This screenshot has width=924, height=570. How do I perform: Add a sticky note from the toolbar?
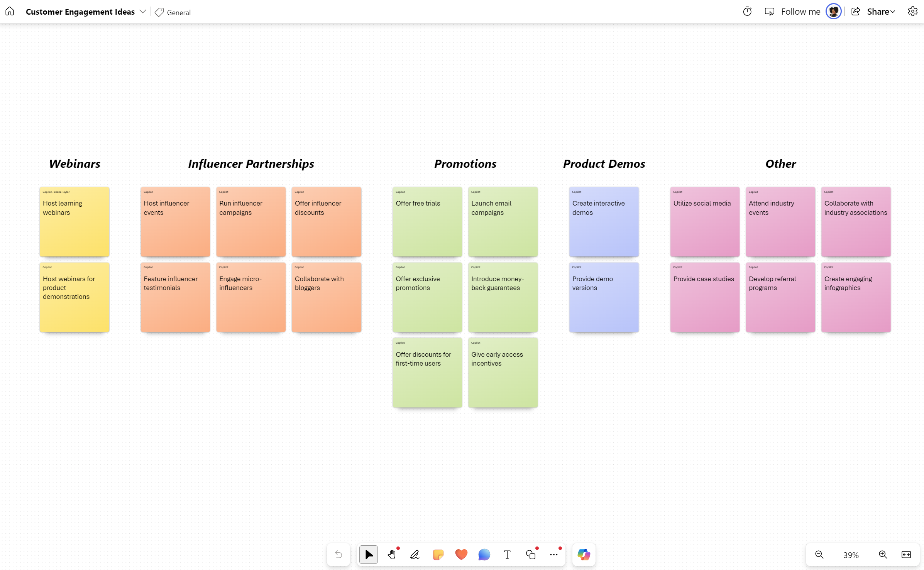[438, 555]
